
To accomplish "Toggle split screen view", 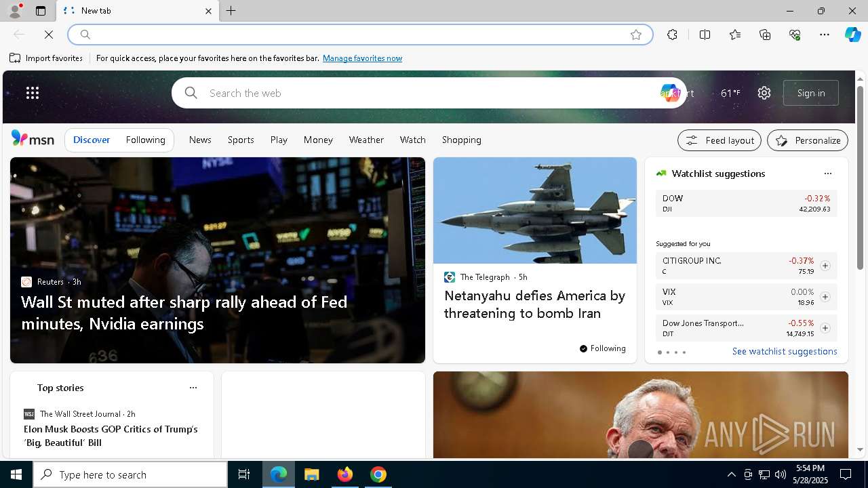I will pos(705,35).
